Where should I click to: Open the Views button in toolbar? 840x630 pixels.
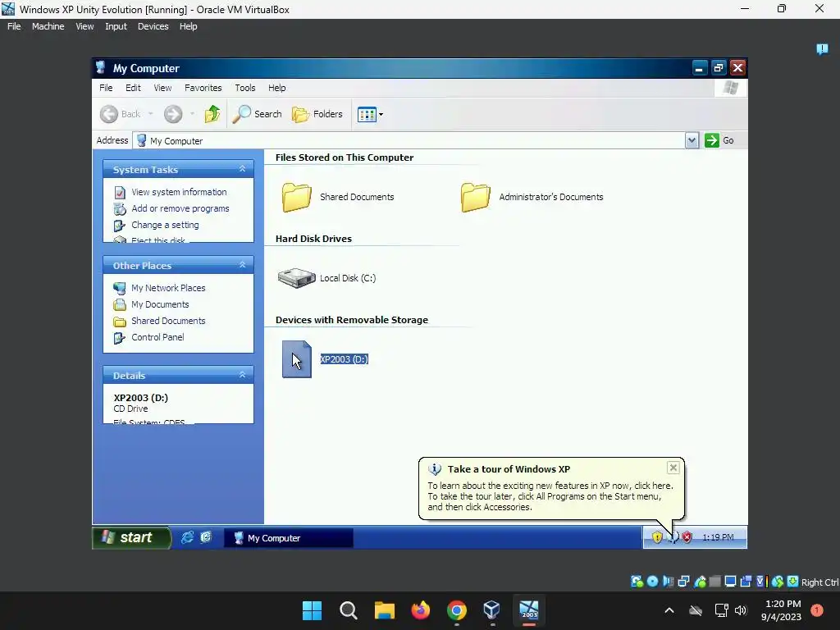pos(367,114)
